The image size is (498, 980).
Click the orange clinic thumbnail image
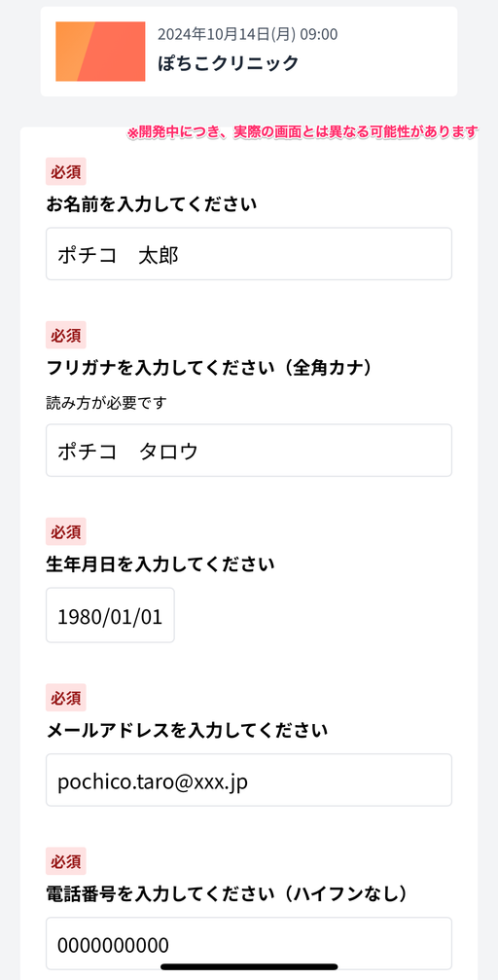(x=100, y=52)
